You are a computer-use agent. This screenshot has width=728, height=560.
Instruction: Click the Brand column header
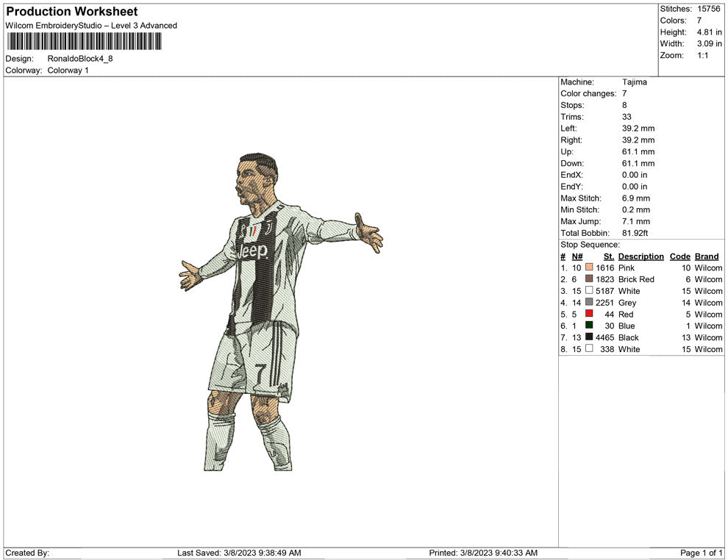pos(707,256)
